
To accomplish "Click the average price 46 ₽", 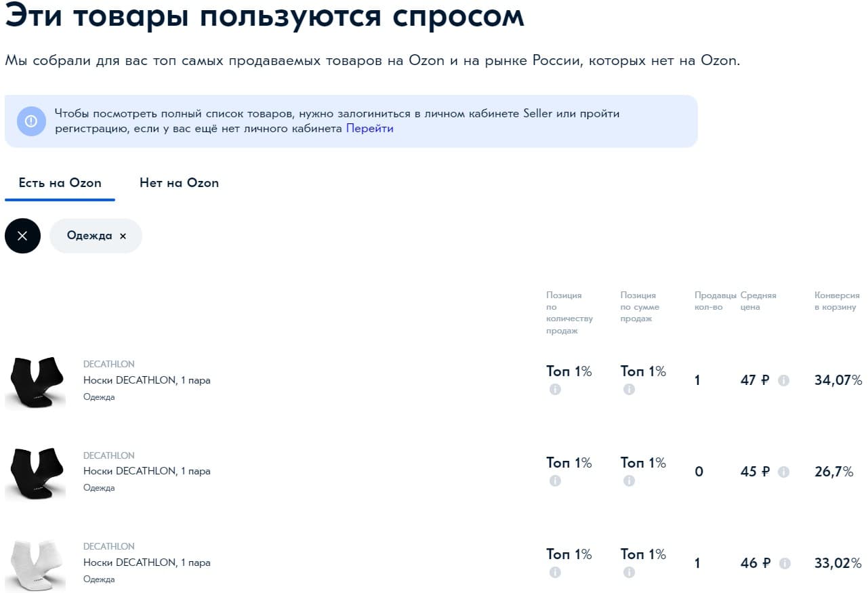I will 755,563.
